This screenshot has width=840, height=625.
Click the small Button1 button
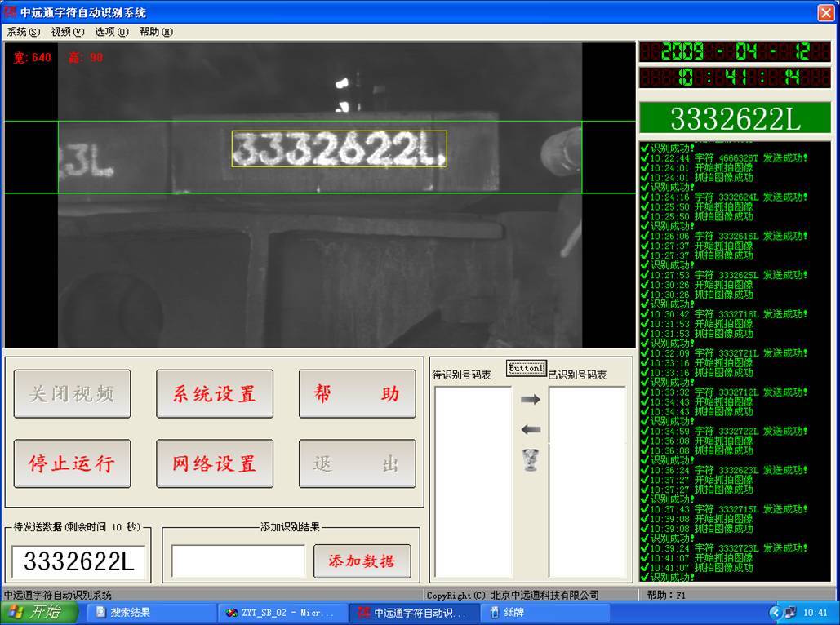point(526,368)
